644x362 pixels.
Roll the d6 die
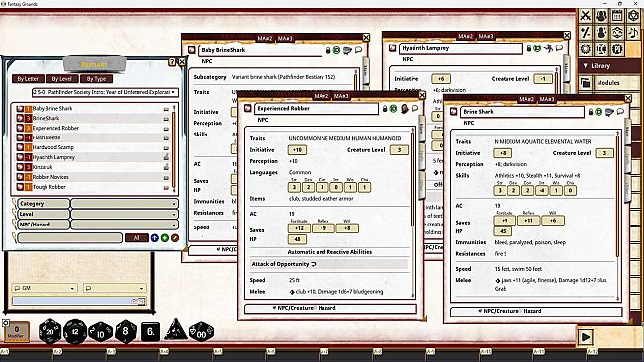tap(150, 331)
